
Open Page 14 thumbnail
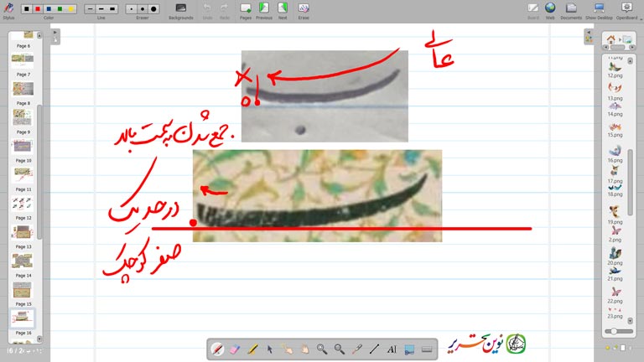coord(23,261)
